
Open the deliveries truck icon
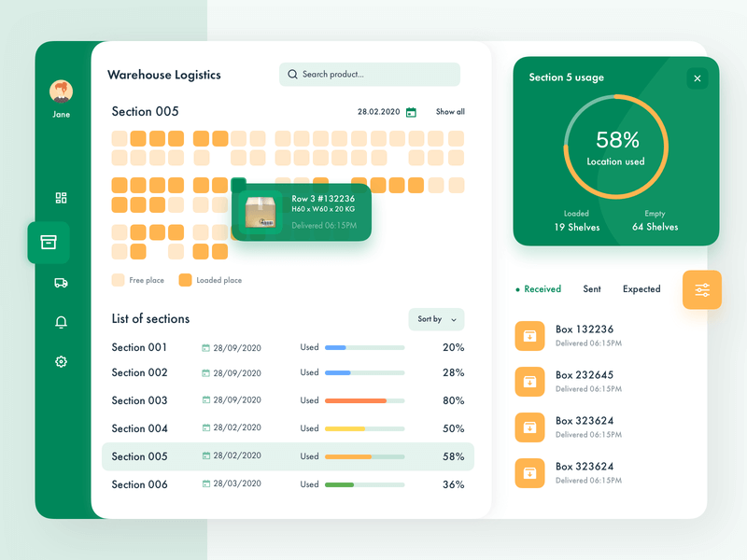pos(61,284)
